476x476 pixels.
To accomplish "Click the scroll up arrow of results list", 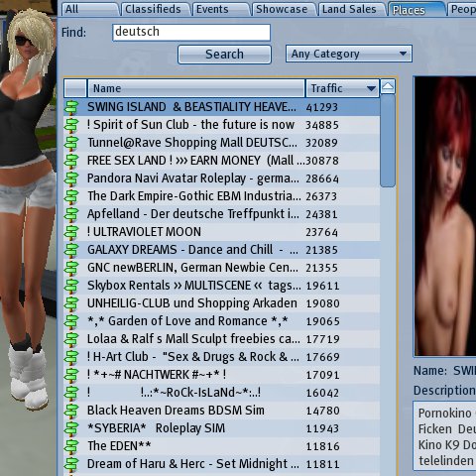I will [x=388, y=87].
